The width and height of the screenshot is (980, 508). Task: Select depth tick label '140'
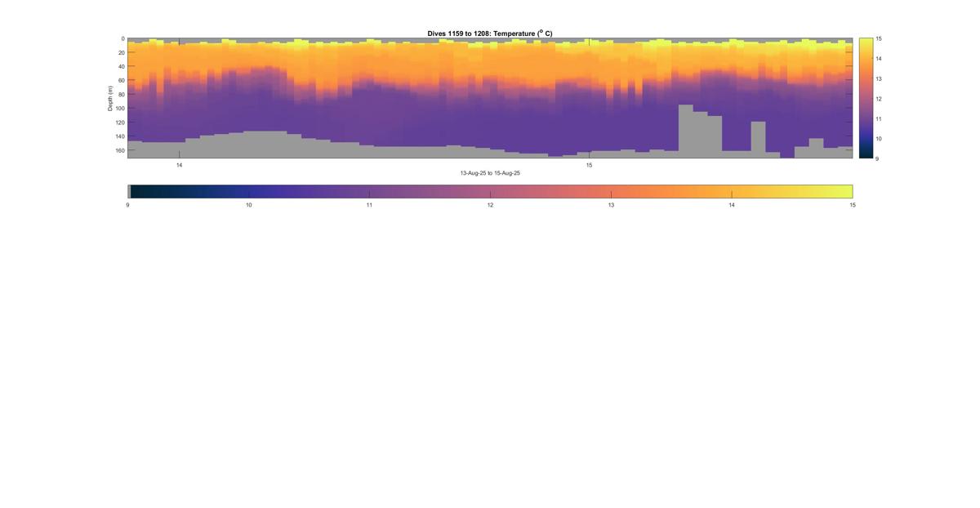119,136
